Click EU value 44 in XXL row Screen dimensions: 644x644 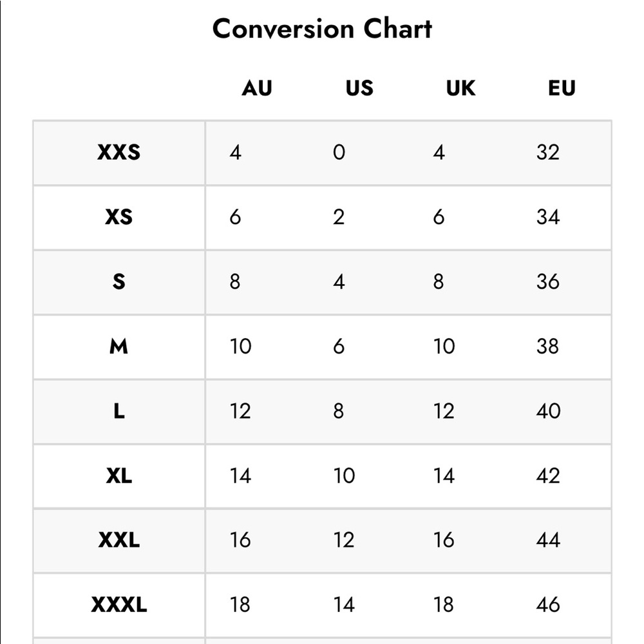[x=548, y=540]
